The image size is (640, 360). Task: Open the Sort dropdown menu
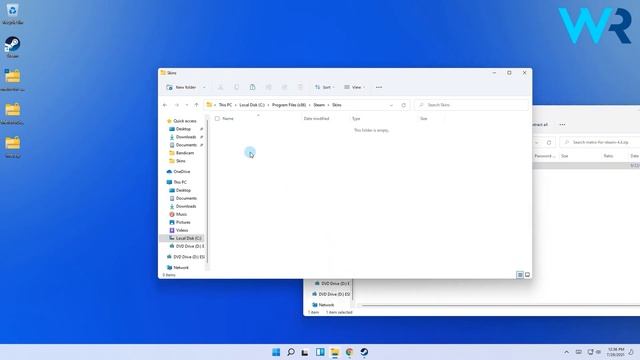pos(324,87)
